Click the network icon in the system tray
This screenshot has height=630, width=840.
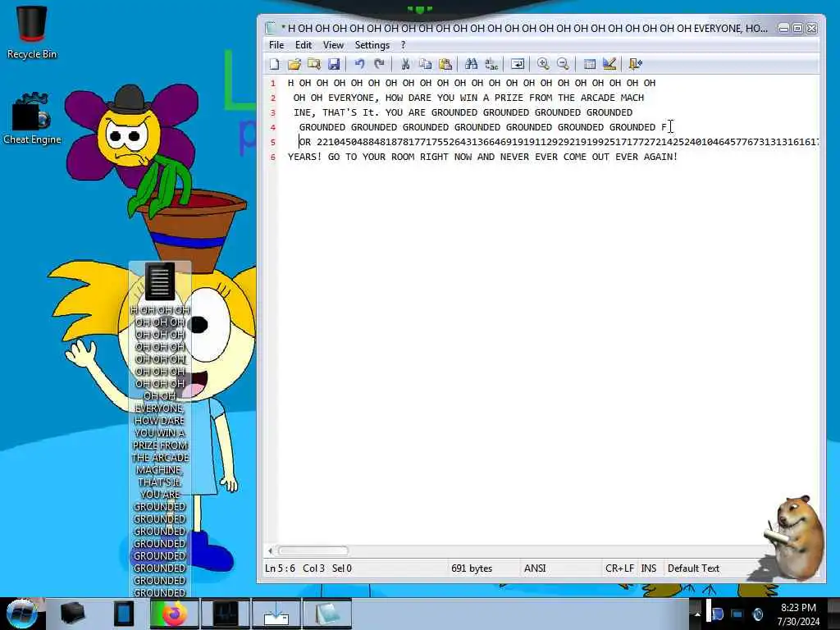tap(737, 614)
